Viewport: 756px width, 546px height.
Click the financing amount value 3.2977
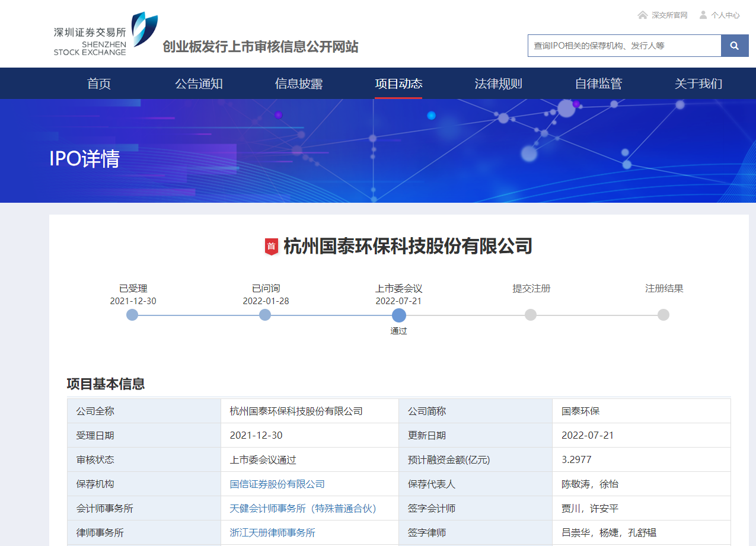576,460
